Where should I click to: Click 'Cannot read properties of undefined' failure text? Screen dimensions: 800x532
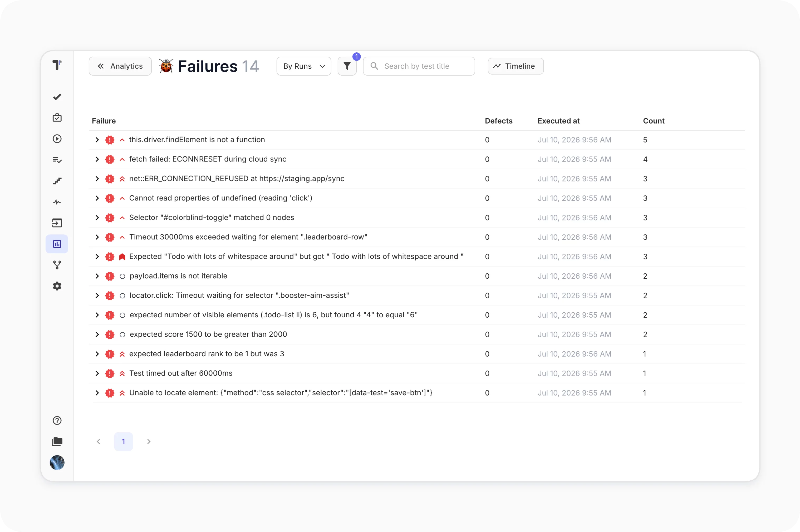click(220, 198)
